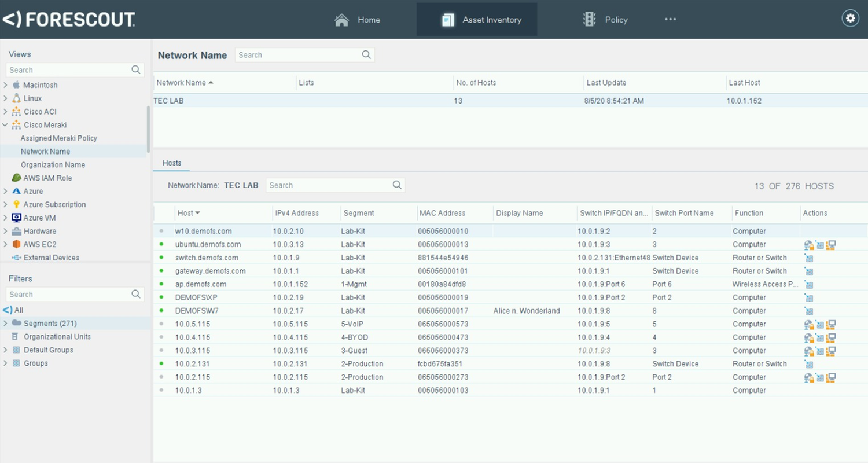Click the computer action icon on 10.0.4.115 row
The width and height of the screenshot is (868, 463).
pos(832,337)
